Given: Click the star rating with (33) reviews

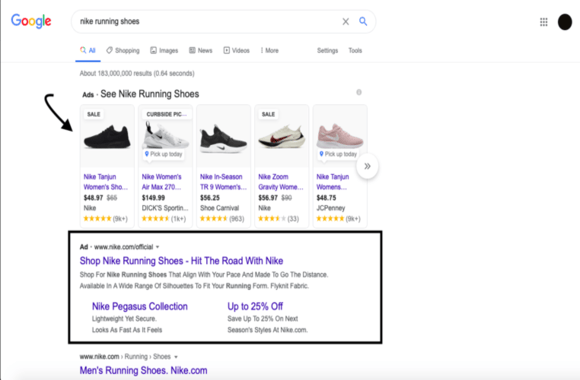Looking at the screenshot, I should tap(279, 219).
